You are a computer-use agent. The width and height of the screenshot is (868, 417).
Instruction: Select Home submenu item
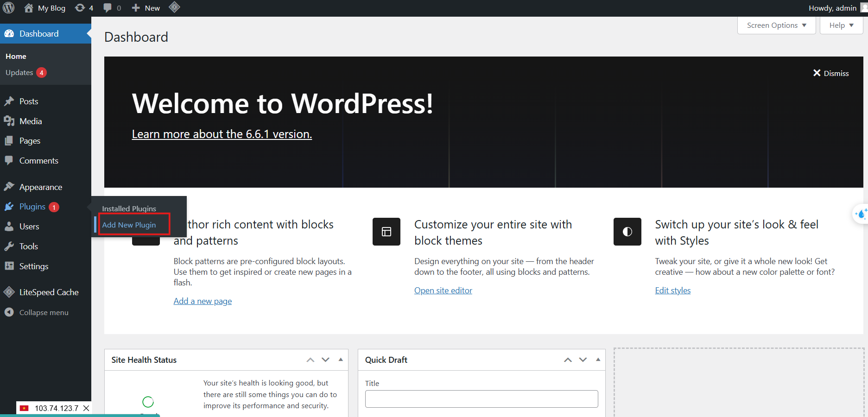tap(16, 56)
